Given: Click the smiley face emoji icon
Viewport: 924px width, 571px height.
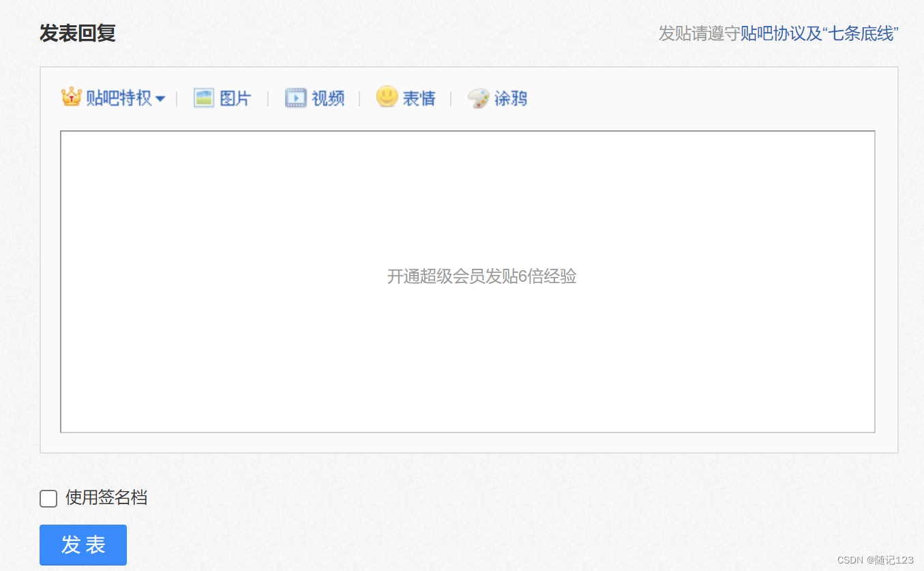Looking at the screenshot, I should click(387, 96).
